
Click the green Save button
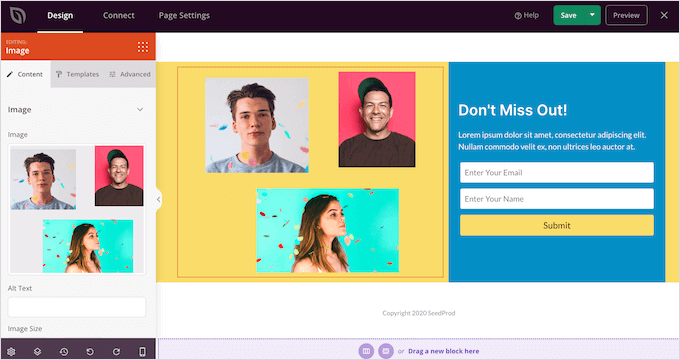pos(569,15)
